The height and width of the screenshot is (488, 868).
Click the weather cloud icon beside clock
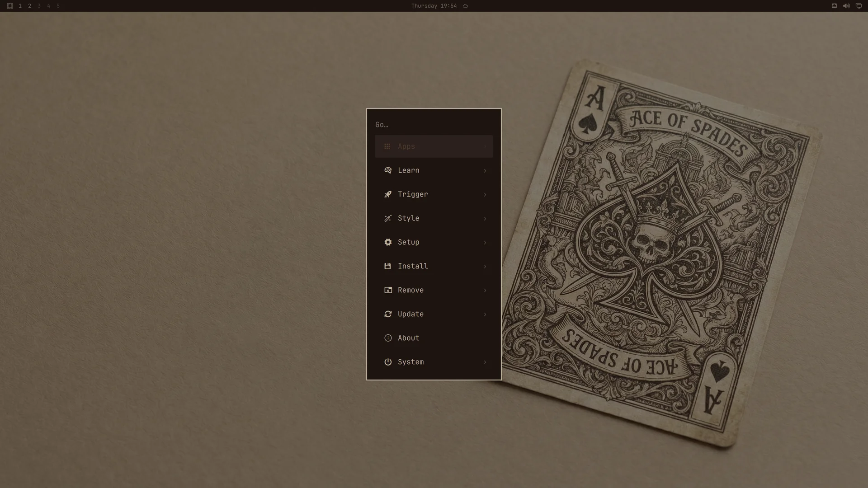pos(465,6)
